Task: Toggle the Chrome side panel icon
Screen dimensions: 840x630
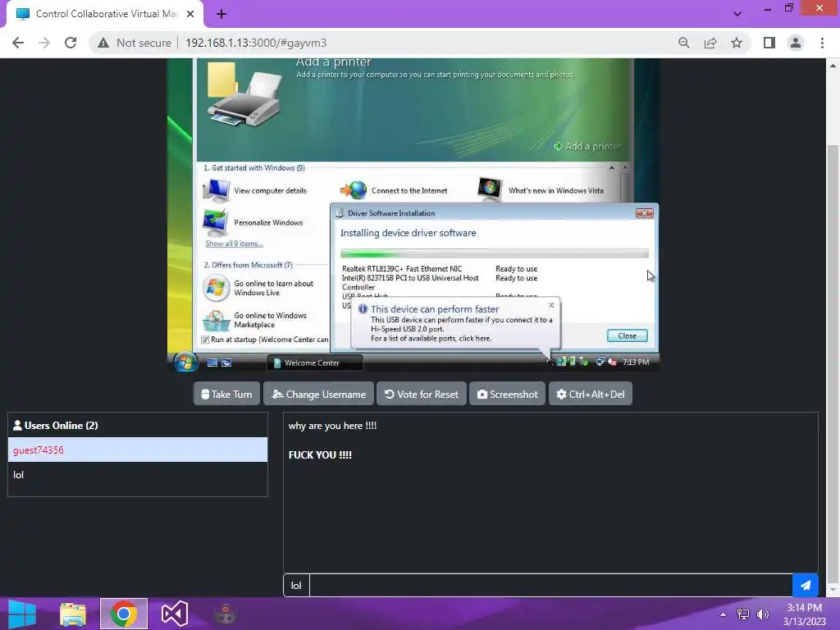Action: pos(769,43)
